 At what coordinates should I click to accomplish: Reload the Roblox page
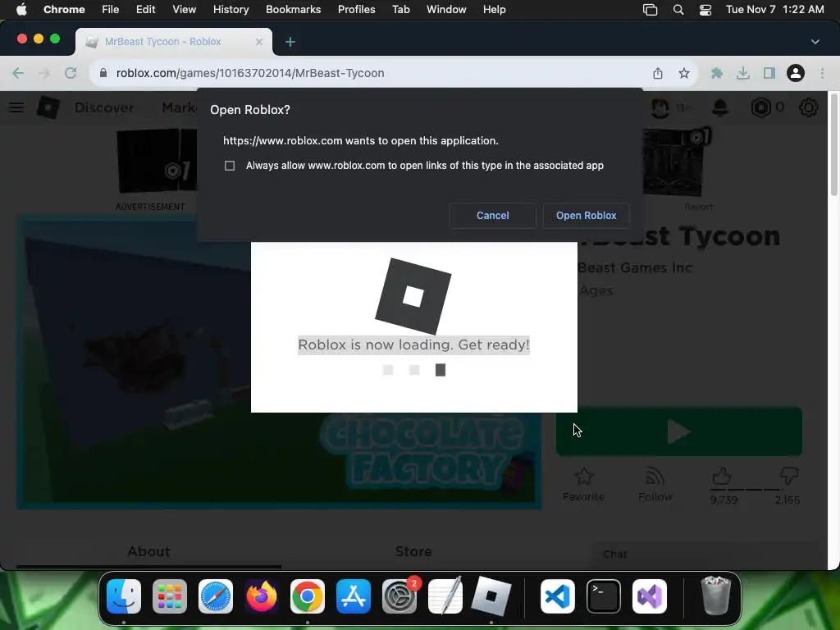coord(71,73)
